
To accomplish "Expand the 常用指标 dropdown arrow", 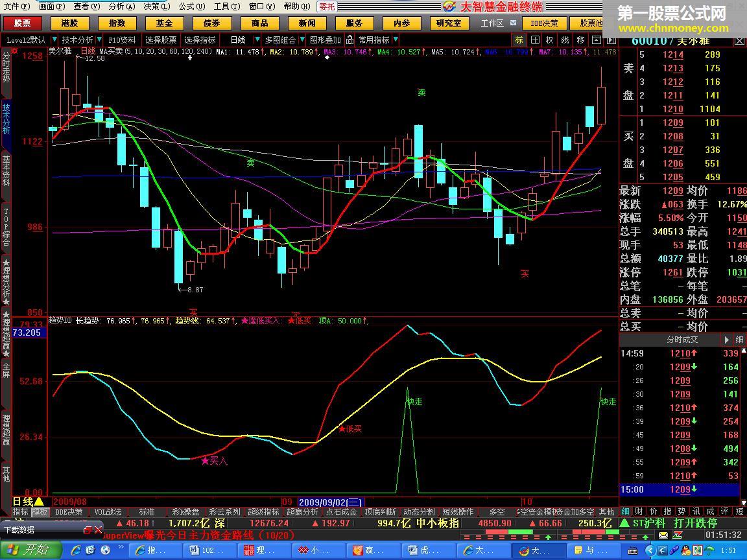I will 396,40.
